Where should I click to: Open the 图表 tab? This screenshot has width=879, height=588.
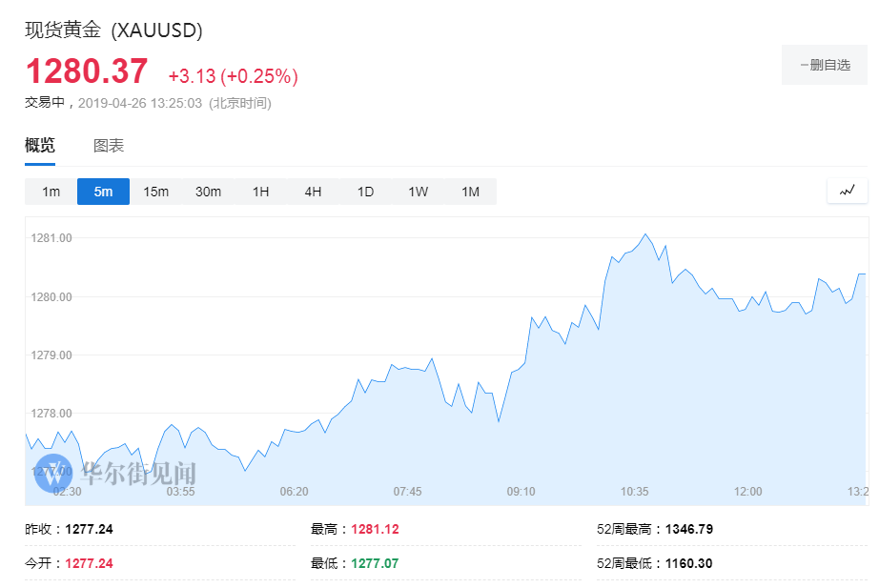coord(109,146)
